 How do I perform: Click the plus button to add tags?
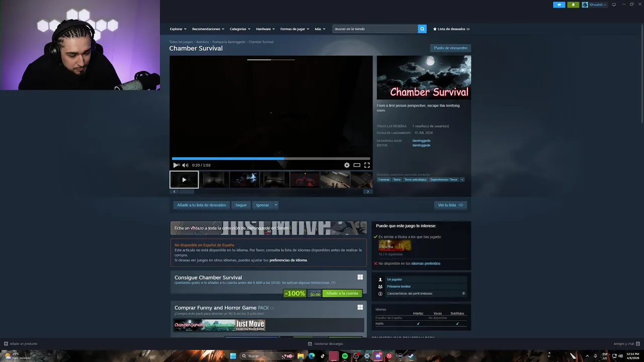pyautogui.click(x=462, y=179)
